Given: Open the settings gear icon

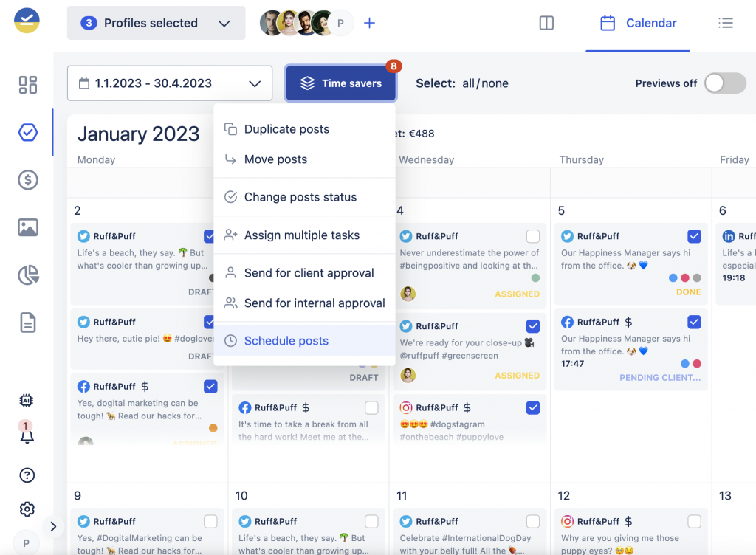Looking at the screenshot, I should click(x=27, y=509).
